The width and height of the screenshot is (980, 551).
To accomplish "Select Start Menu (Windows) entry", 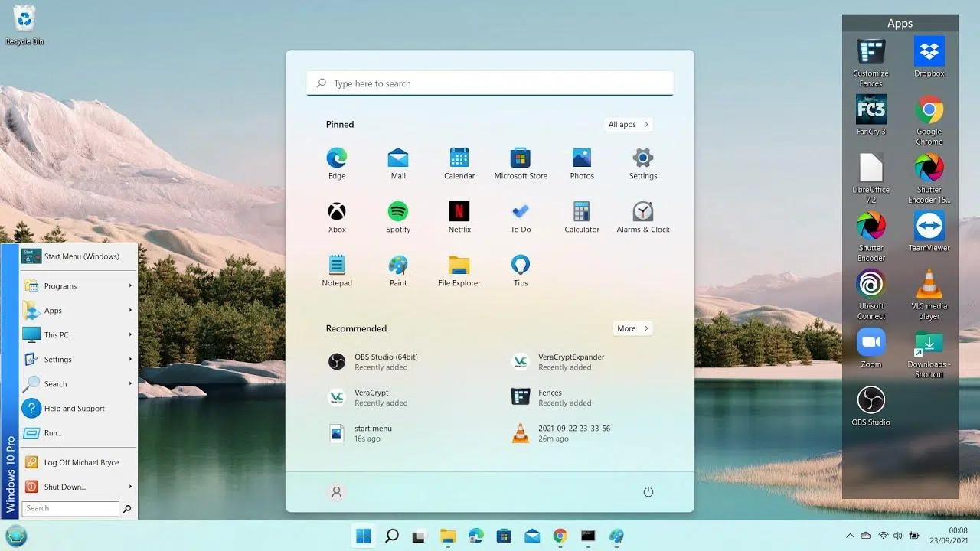I will [x=78, y=256].
